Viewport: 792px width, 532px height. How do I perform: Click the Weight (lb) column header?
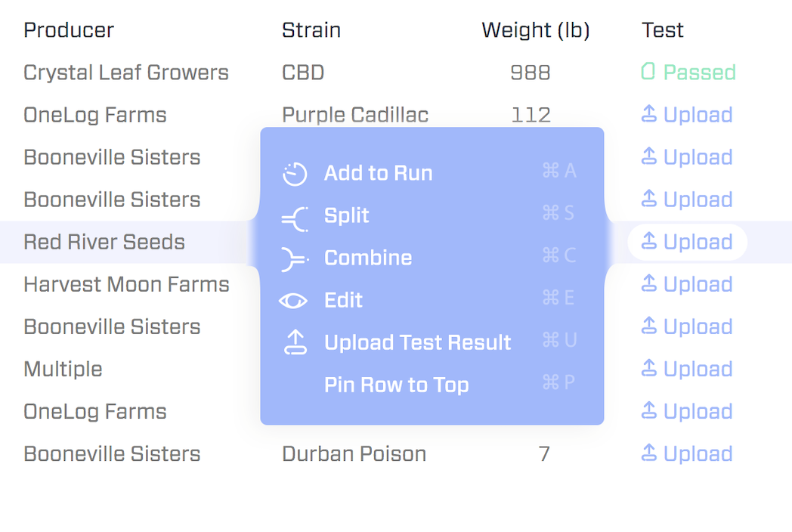tap(535, 30)
